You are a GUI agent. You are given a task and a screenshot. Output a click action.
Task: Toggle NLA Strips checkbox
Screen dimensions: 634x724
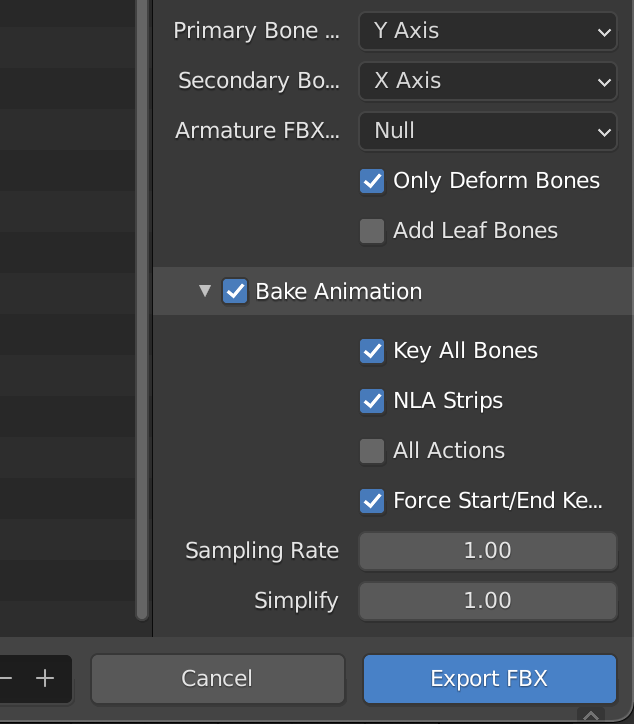372,401
